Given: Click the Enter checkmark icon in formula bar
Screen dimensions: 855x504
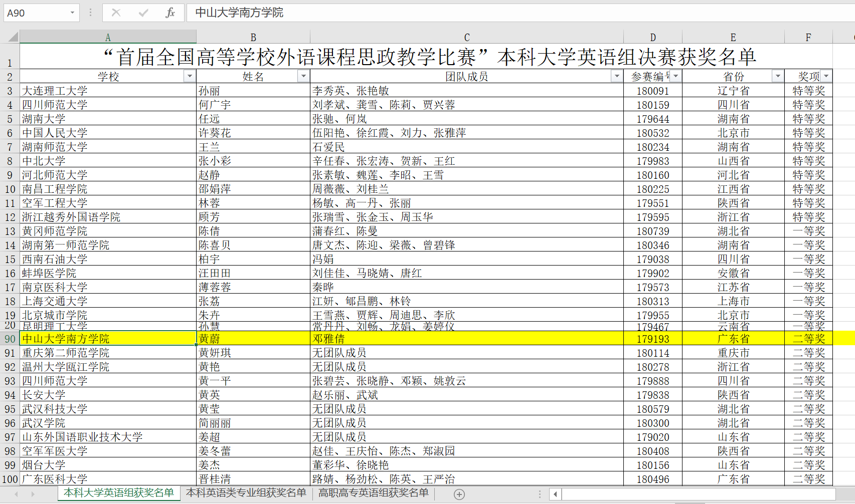Looking at the screenshot, I should tap(143, 13).
